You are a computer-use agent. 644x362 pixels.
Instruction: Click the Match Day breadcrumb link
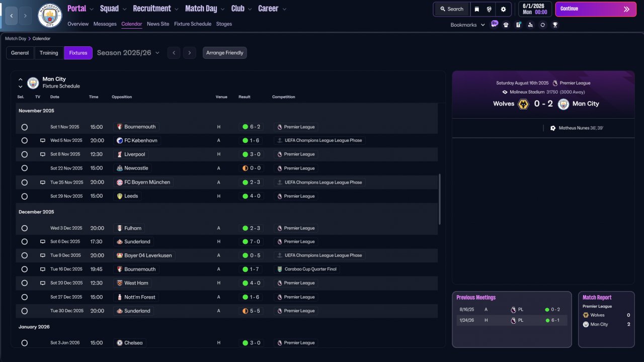16,39
